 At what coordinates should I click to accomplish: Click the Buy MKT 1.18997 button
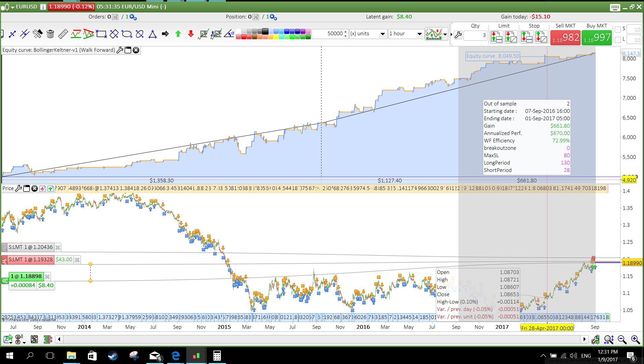pyautogui.click(x=597, y=37)
